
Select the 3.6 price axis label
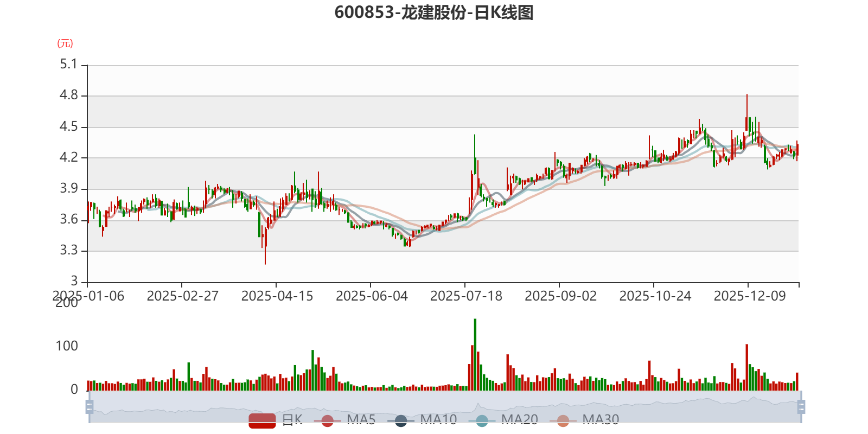[x=69, y=220]
